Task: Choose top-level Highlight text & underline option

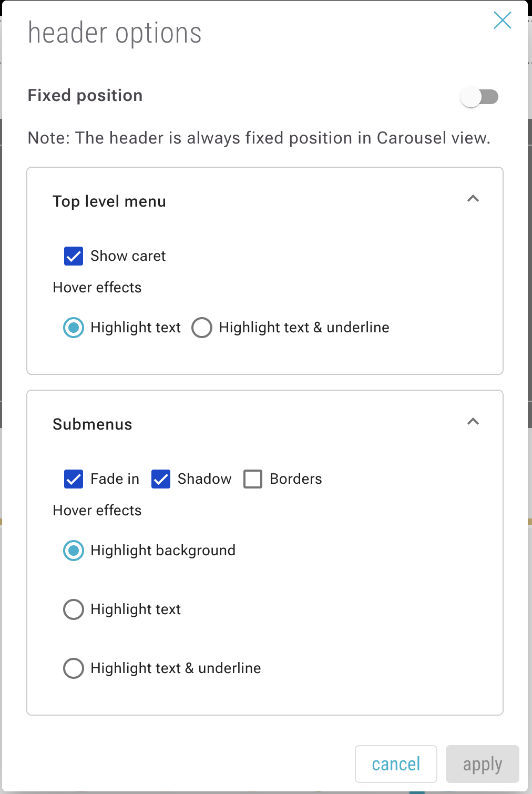Action: [202, 328]
